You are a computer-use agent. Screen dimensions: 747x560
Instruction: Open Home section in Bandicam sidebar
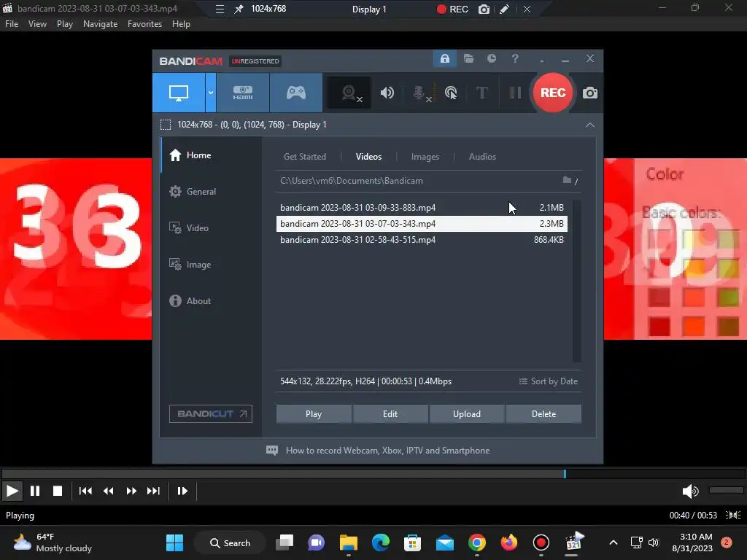point(211,155)
